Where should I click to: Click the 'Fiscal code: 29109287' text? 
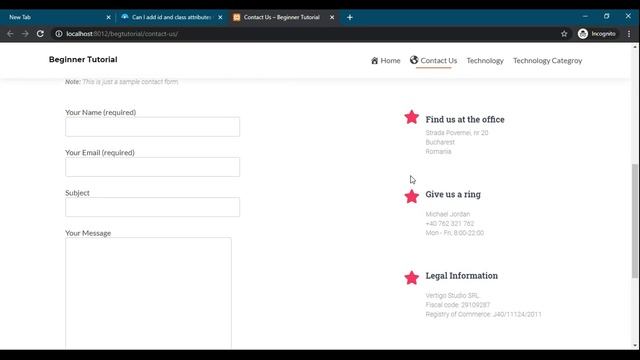[458, 305]
